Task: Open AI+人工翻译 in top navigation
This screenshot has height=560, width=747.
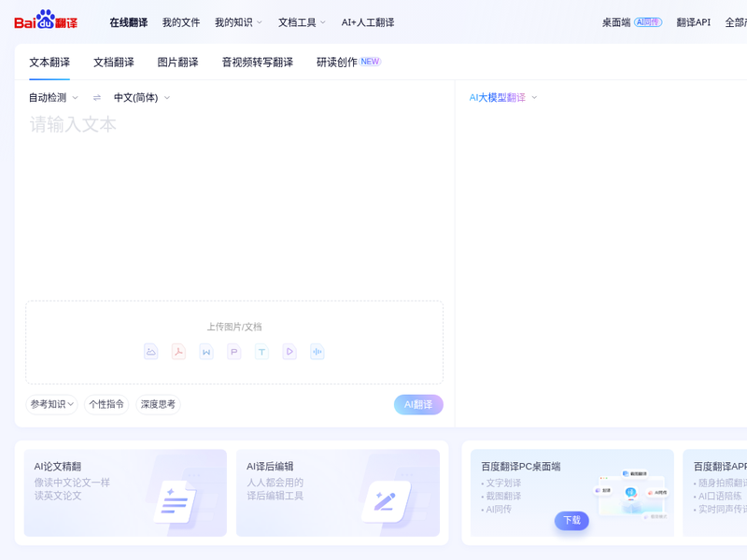Action: (x=368, y=22)
